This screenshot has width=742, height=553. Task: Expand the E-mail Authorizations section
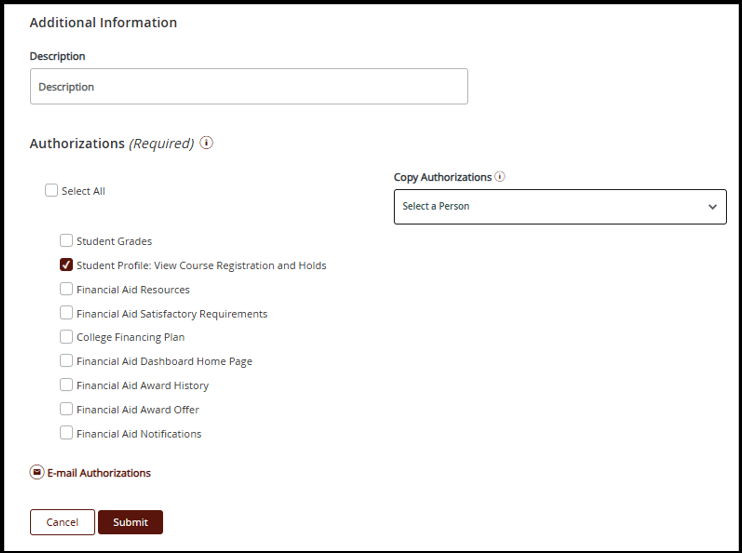coord(99,473)
